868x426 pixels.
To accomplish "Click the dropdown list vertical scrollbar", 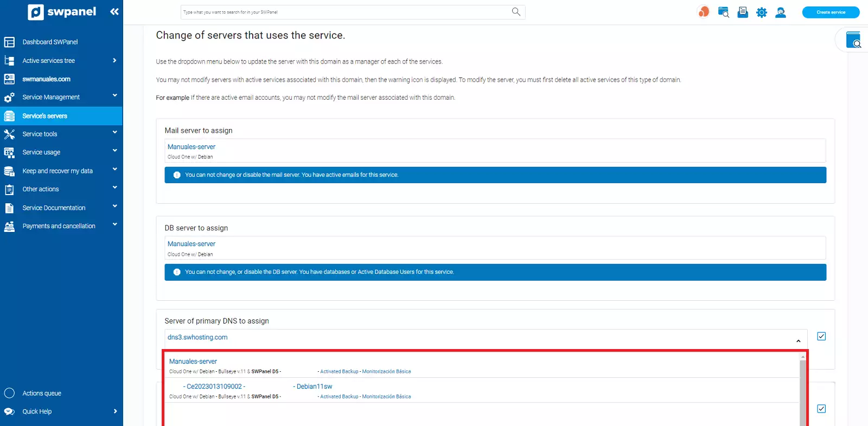I will coord(803,393).
